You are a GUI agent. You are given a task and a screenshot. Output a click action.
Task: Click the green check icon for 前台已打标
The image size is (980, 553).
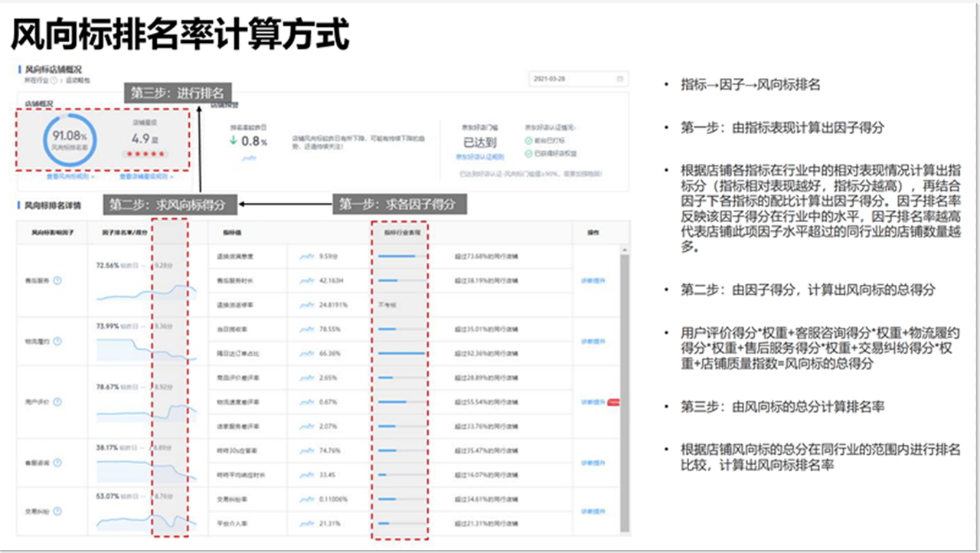click(x=528, y=141)
